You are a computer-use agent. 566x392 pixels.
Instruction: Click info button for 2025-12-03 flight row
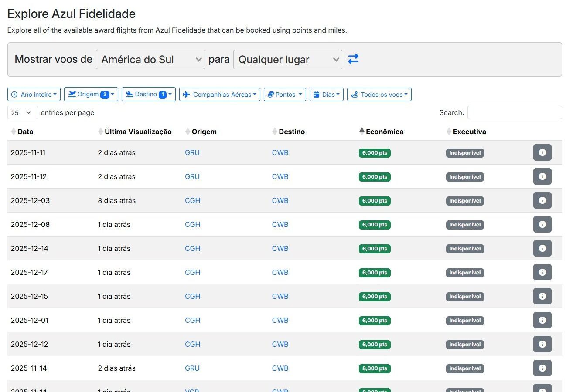click(542, 200)
